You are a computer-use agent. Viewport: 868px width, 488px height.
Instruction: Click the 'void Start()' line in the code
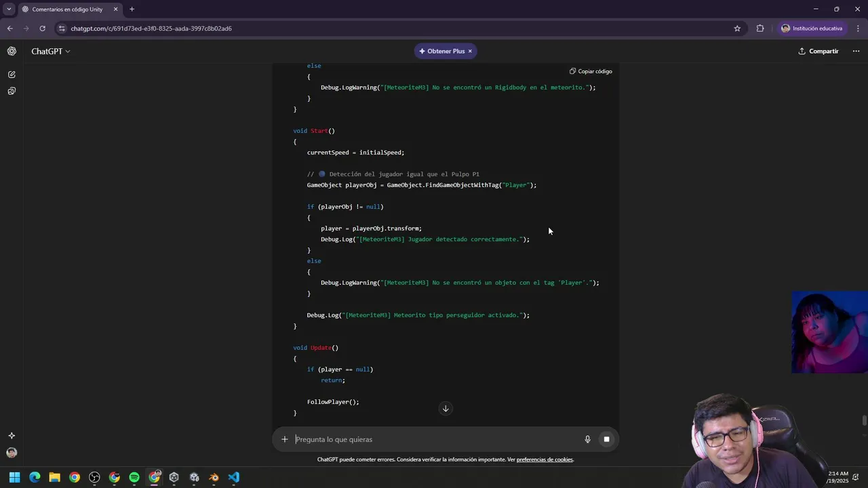pyautogui.click(x=314, y=131)
